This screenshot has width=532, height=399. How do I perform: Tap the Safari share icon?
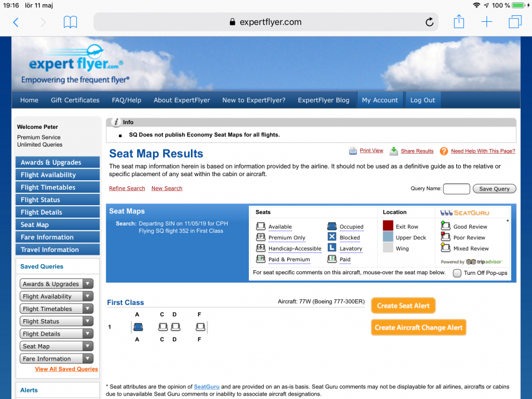[459, 22]
